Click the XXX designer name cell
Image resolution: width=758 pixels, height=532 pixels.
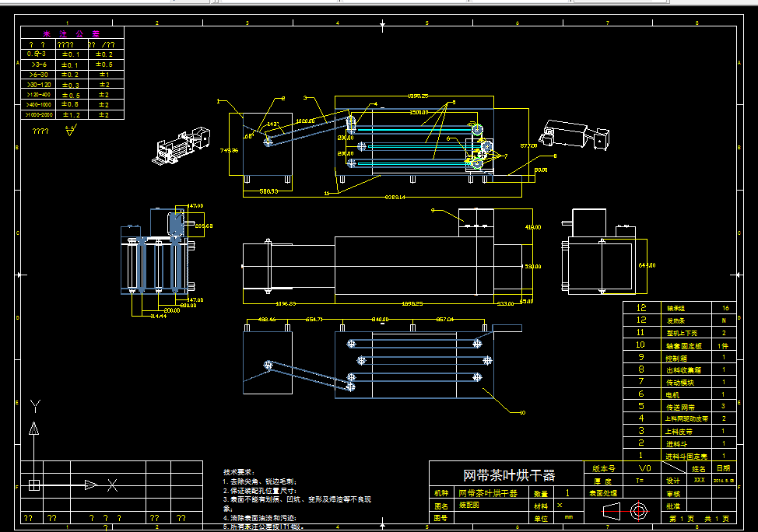click(699, 481)
